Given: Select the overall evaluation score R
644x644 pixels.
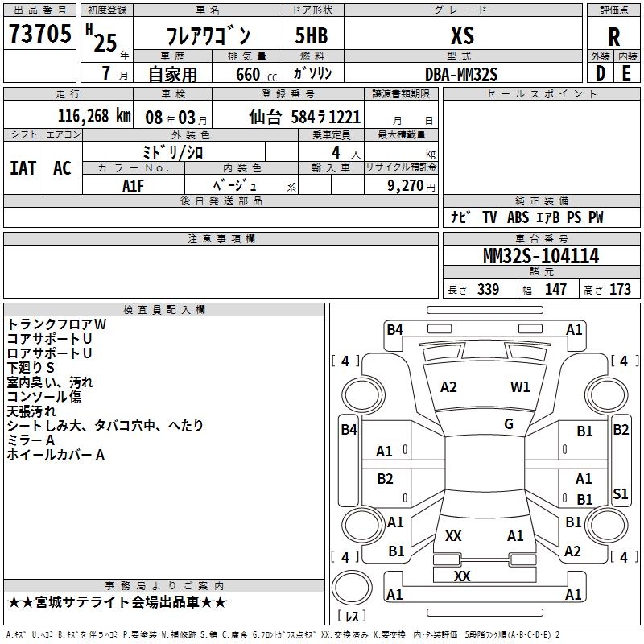Looking at the screenshot, I should (x=613, y=37).
